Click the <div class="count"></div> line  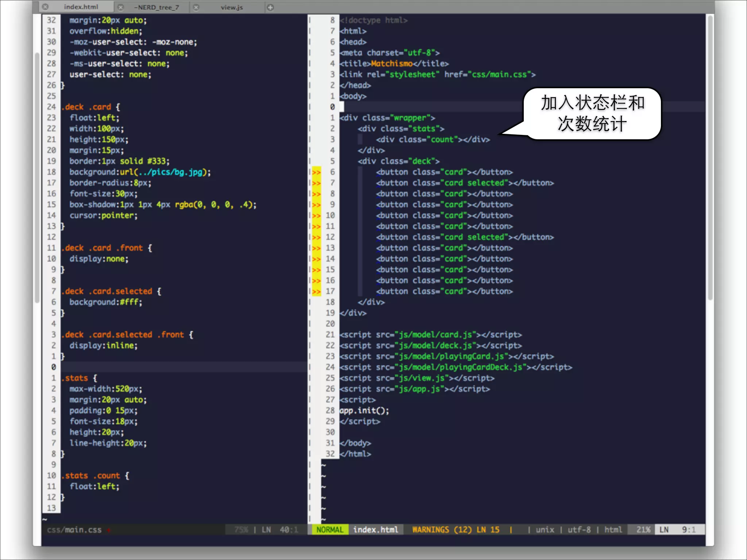[x=433, y=140]
